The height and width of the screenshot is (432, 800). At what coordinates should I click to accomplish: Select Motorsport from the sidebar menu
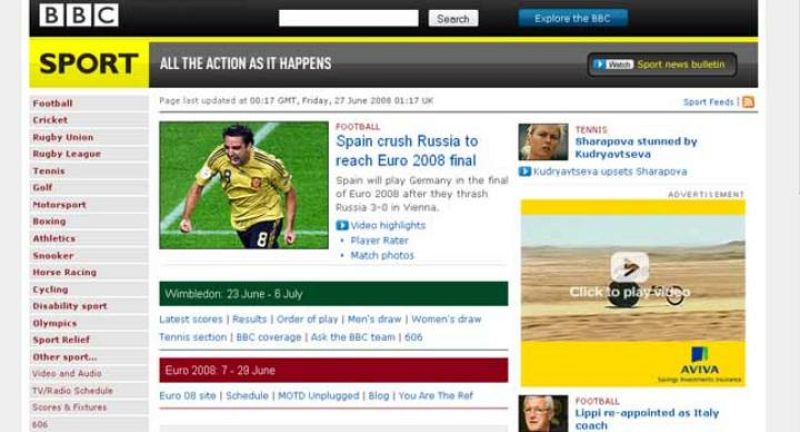(x=59, y=205)
